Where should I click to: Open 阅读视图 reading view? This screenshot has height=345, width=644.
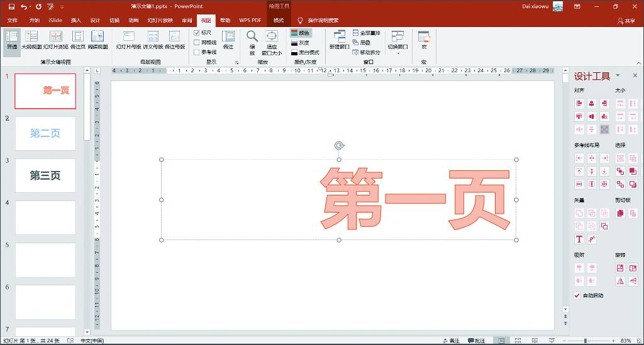(x=97, y=39)
